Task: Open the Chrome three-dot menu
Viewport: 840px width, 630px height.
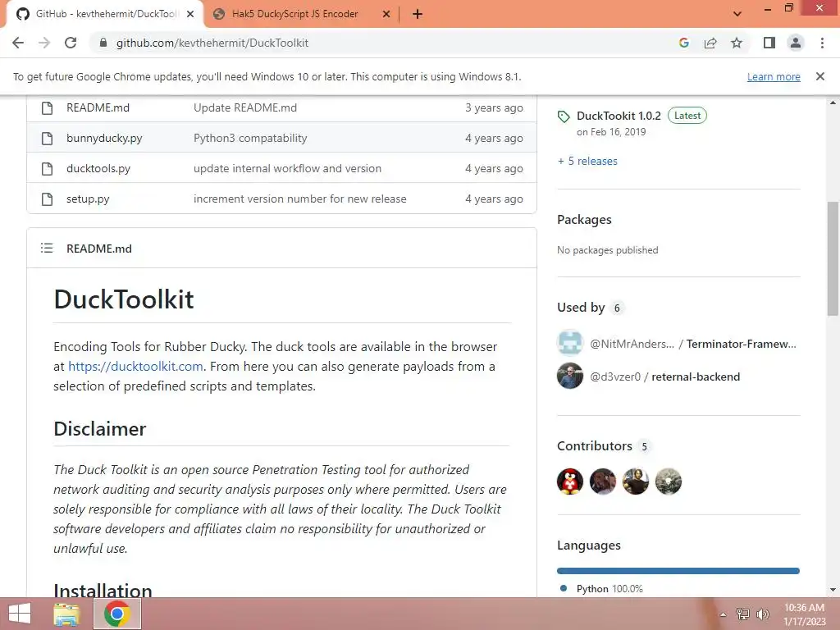Action: [x=822, y=43]
